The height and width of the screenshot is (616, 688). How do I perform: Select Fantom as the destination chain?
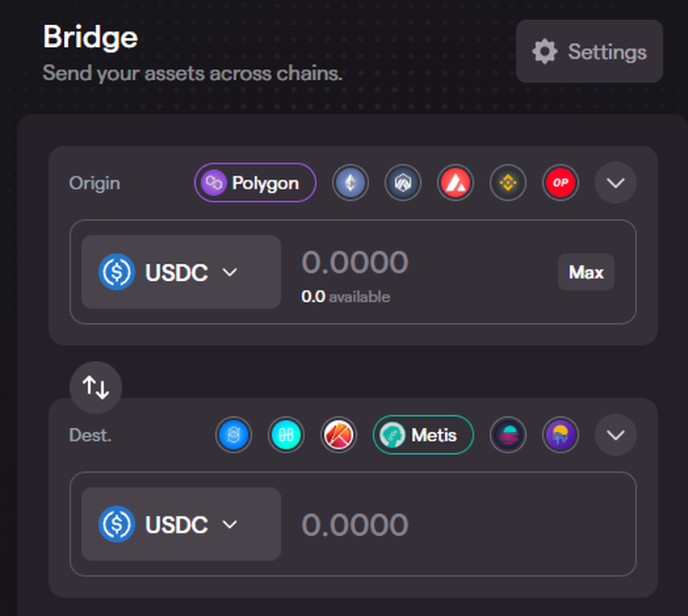click(x=234, y=435)
